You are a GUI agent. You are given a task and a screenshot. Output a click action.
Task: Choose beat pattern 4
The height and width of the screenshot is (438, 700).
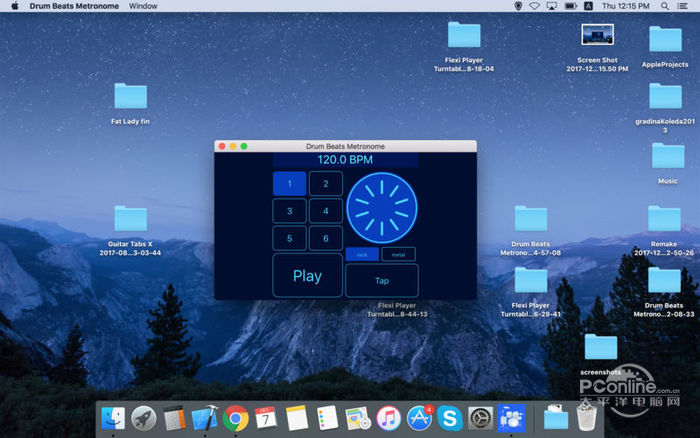click(x=325, y=211)
